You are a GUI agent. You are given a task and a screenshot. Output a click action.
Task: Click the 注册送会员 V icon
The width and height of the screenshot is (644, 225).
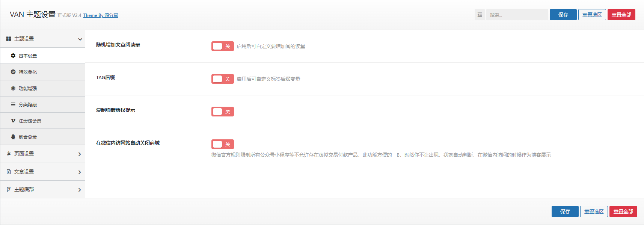13,121
